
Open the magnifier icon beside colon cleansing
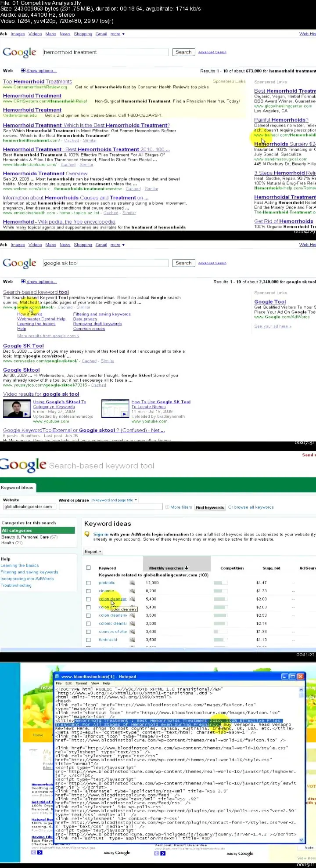click(x=132, y=615)
